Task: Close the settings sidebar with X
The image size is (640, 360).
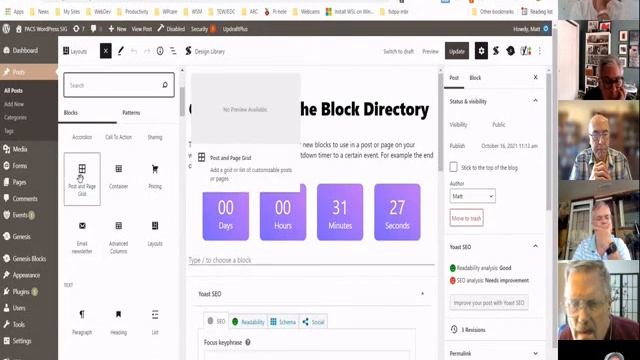Action: pyautogui.click(x=536, y=77)
